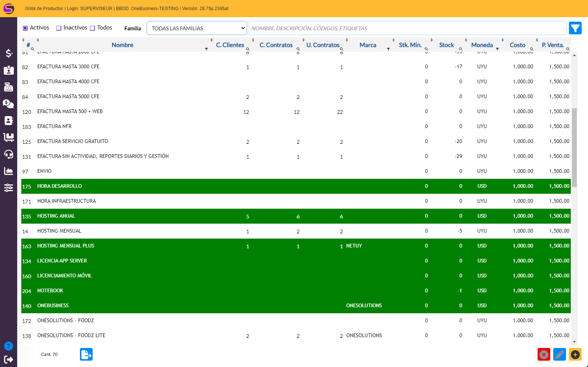Screen dimensions: 588x367
Task: Open the help question mark icon
Action: coord(9,346)
